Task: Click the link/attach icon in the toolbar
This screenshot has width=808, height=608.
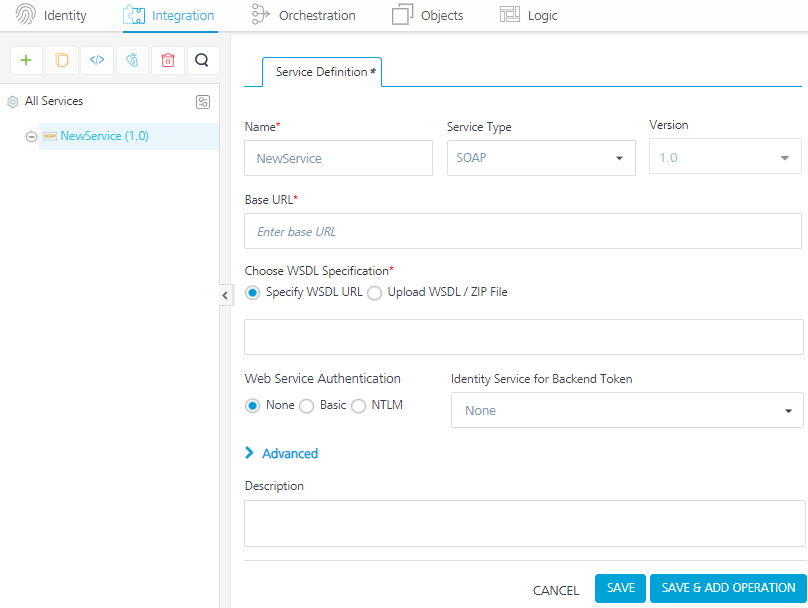Action: [131, 60]
